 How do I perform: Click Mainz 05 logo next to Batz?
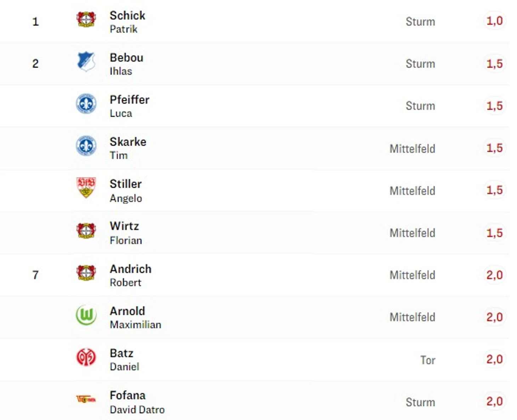tap(86, 357)
